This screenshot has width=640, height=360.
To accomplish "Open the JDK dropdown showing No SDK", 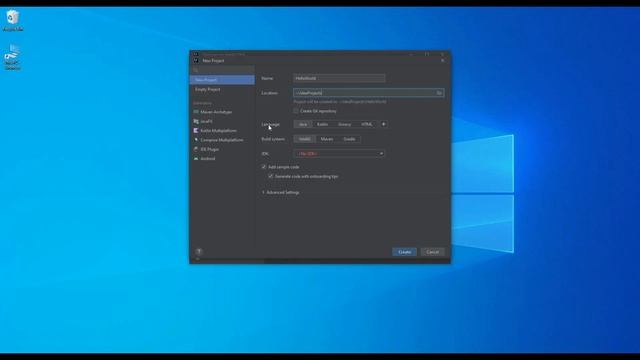I will pos(339,154).
